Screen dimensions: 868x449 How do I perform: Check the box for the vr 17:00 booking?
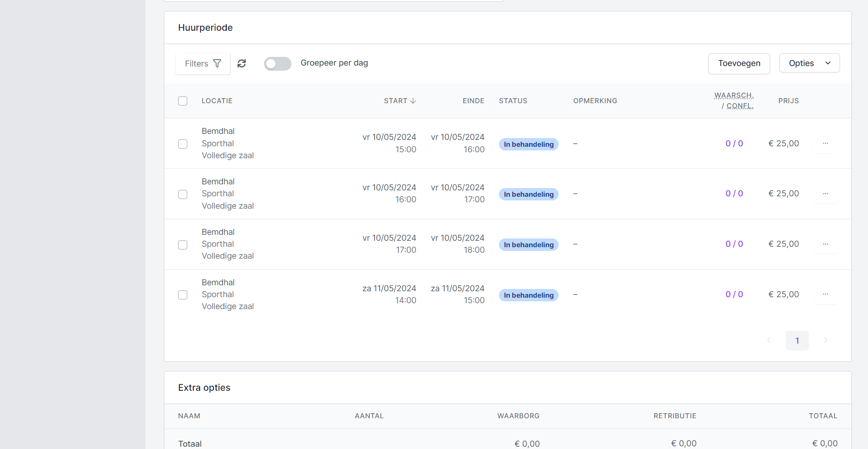pyautogui.click(x=183, y=245)
